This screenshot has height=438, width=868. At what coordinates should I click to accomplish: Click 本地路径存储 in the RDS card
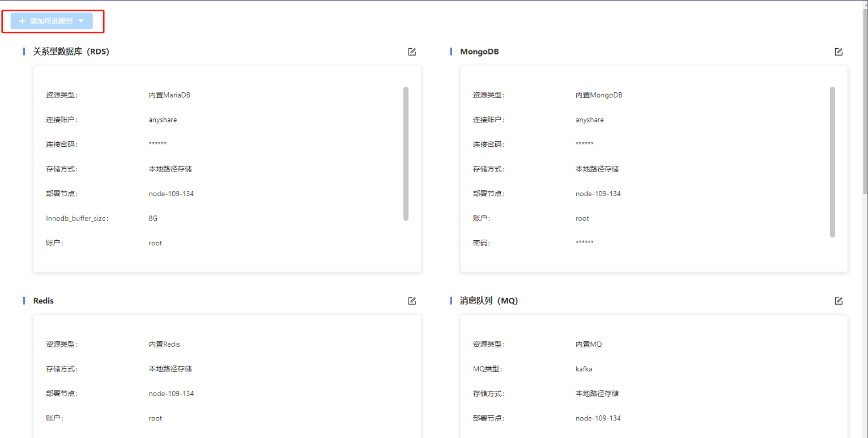point(171,169)
